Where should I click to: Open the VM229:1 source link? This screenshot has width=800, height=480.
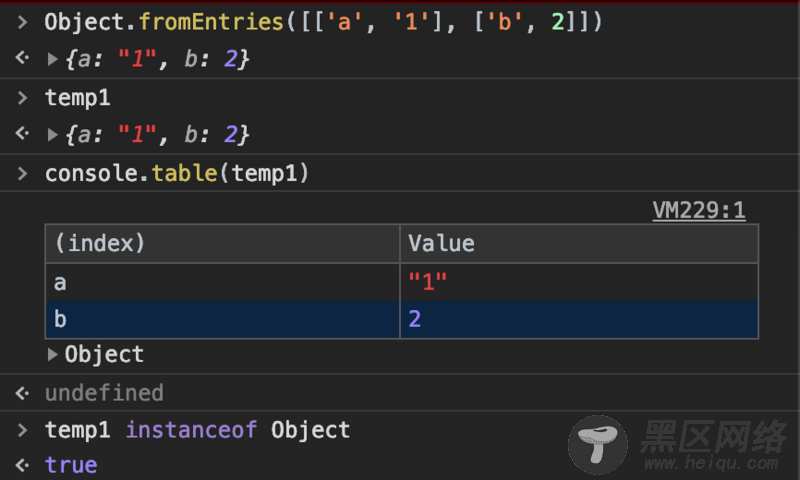click(698, 210)
